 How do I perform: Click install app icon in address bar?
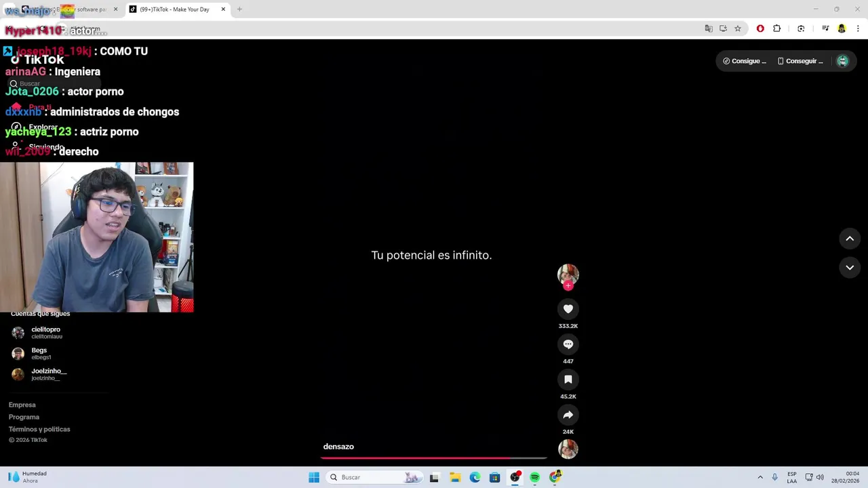pyautogui.click(x=724, y=28)
